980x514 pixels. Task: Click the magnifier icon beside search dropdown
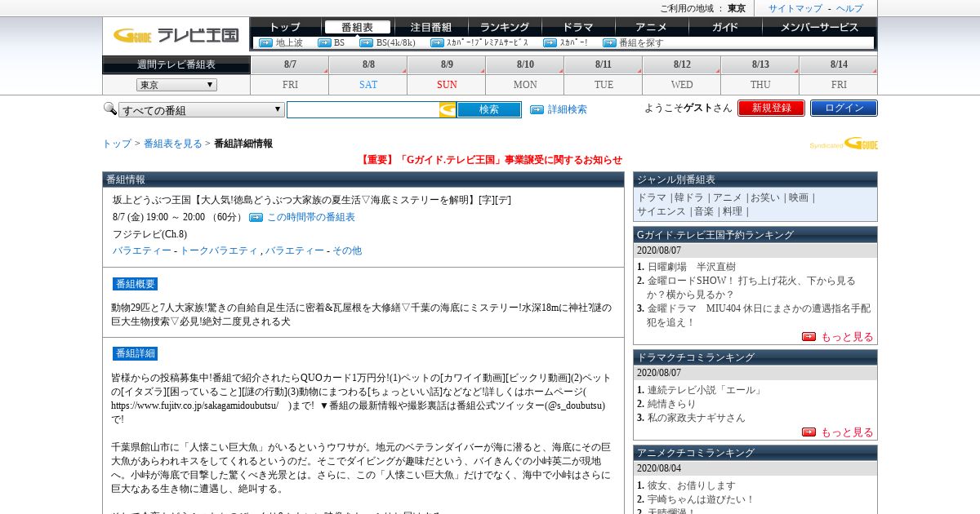tap(110, 109)
